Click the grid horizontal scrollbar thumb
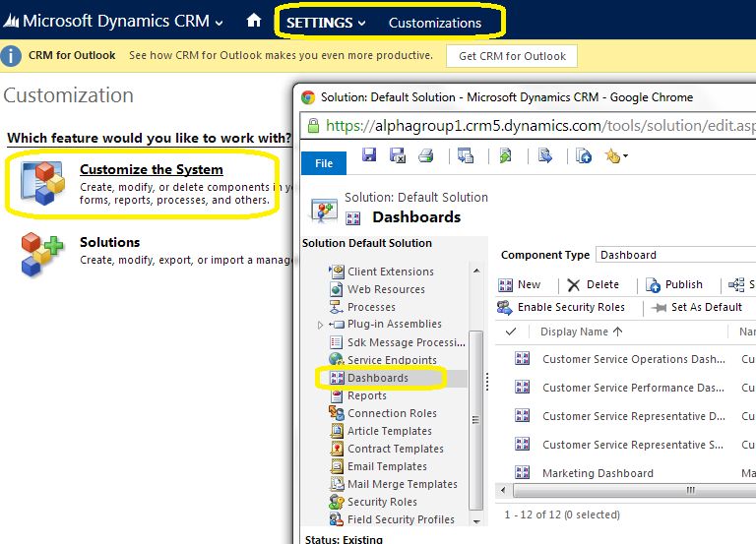Image resolution: width=756 pixels, height=544 pixels. pos(635,491)
